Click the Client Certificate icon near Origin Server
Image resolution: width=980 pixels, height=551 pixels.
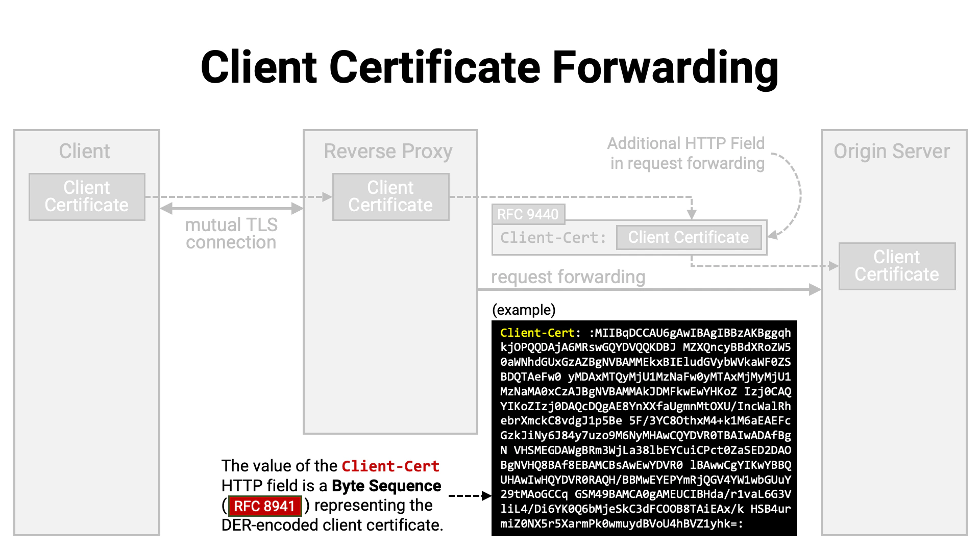(896, 266)
